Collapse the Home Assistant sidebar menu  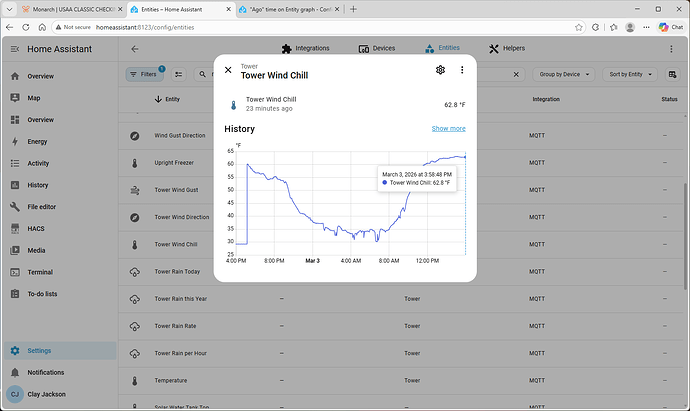15,48
